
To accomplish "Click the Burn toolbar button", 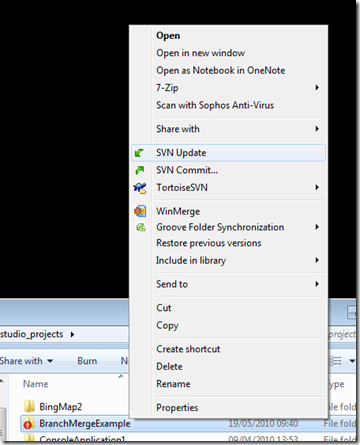I will [87, 361].
